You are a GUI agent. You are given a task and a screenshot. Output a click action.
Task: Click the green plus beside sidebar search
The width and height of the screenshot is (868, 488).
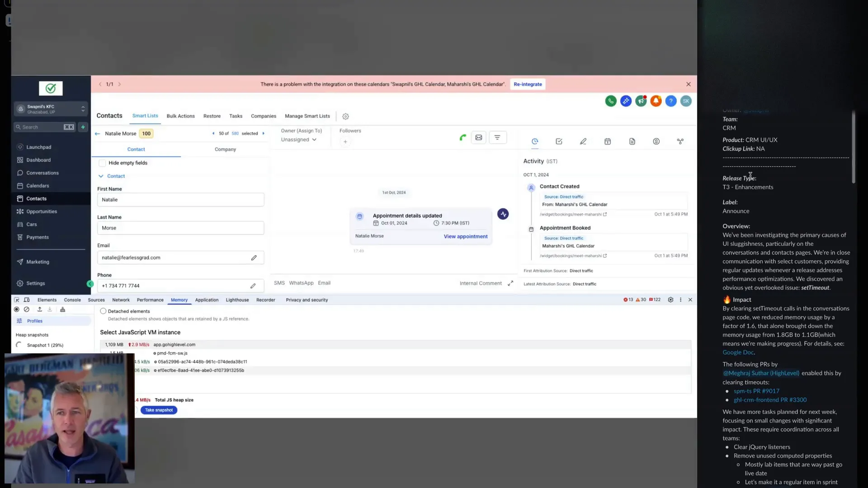click(x=83, y=127)
